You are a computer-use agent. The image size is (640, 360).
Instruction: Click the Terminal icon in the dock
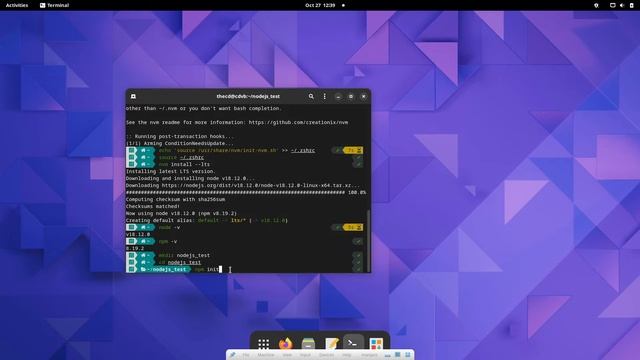tap(353, 344)
